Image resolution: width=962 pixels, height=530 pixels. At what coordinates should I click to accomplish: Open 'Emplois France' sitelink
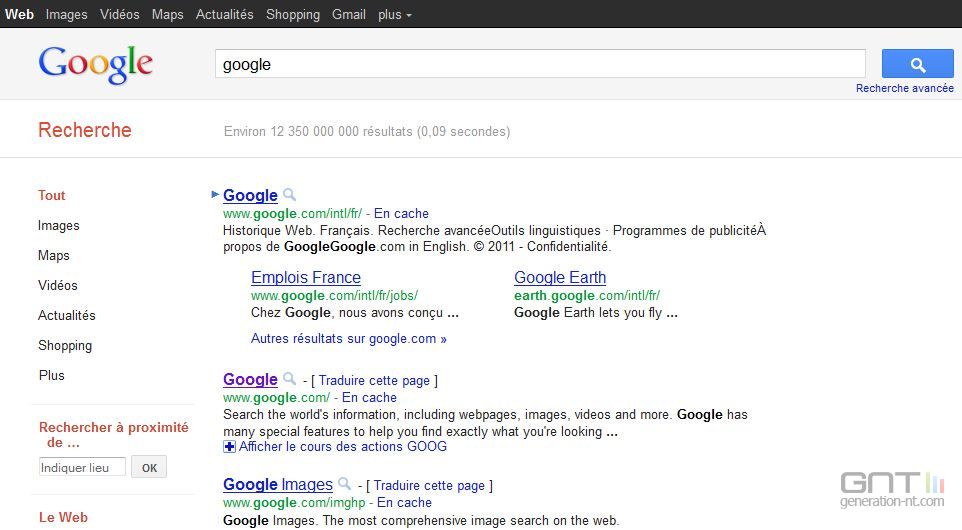coord(305,277)
